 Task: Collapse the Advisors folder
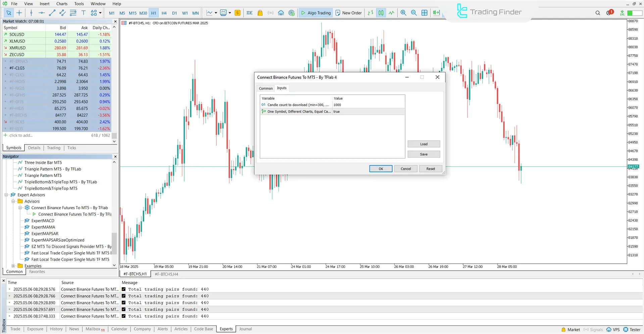[13, 201]
